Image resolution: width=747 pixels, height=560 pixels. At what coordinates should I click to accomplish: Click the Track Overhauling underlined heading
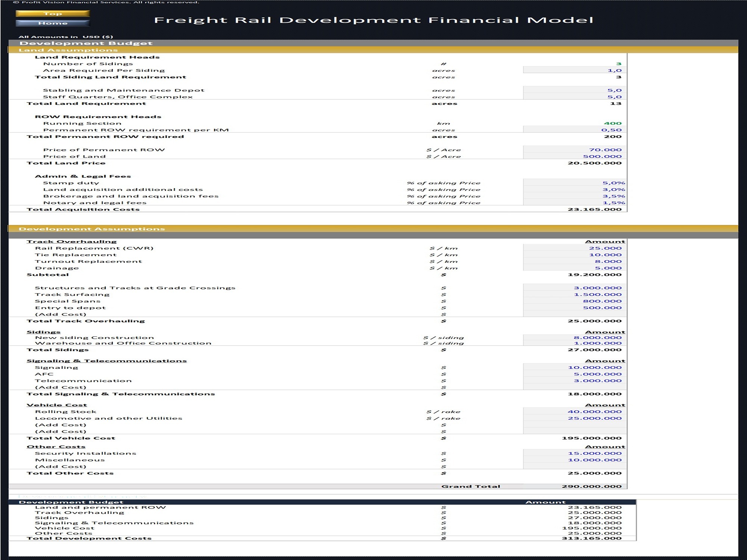pos(72,242)
